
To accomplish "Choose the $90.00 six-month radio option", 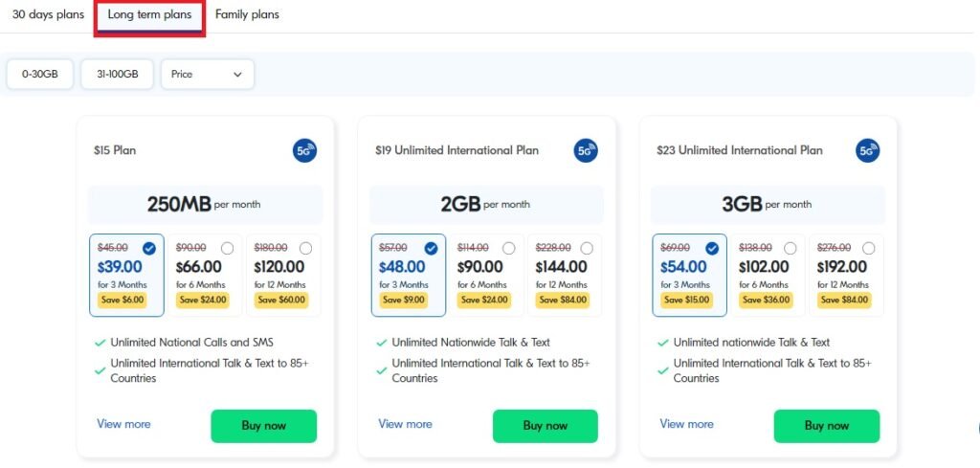I will click(x=486, y=275).
